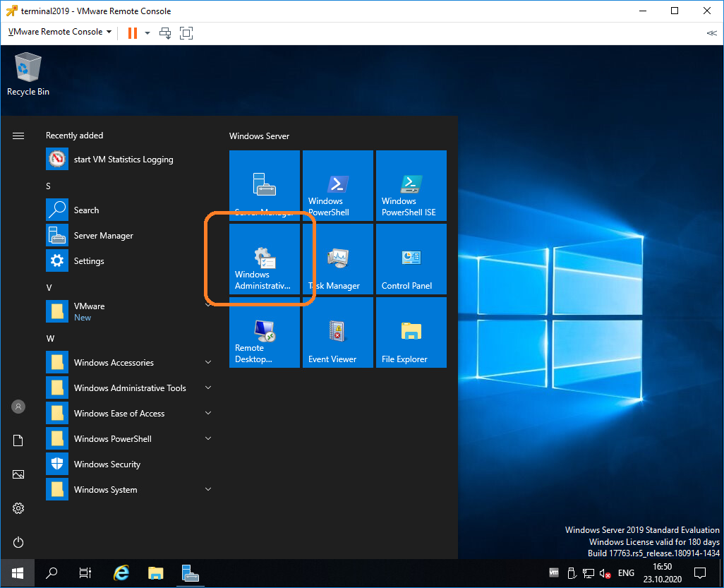The image size is (724, 588).
Task: Click the letter V section header
Action: click(x=49, y=288)
